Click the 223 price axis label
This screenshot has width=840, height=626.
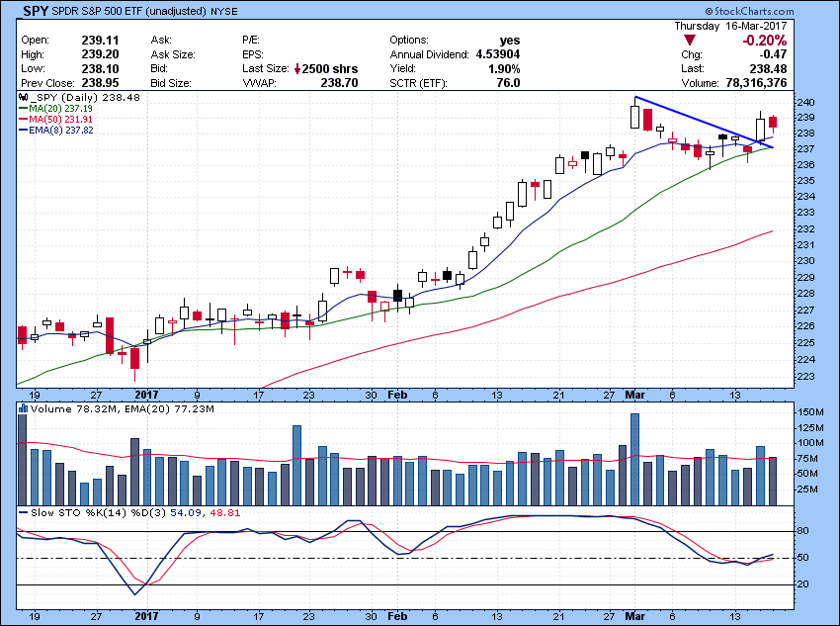806,377
